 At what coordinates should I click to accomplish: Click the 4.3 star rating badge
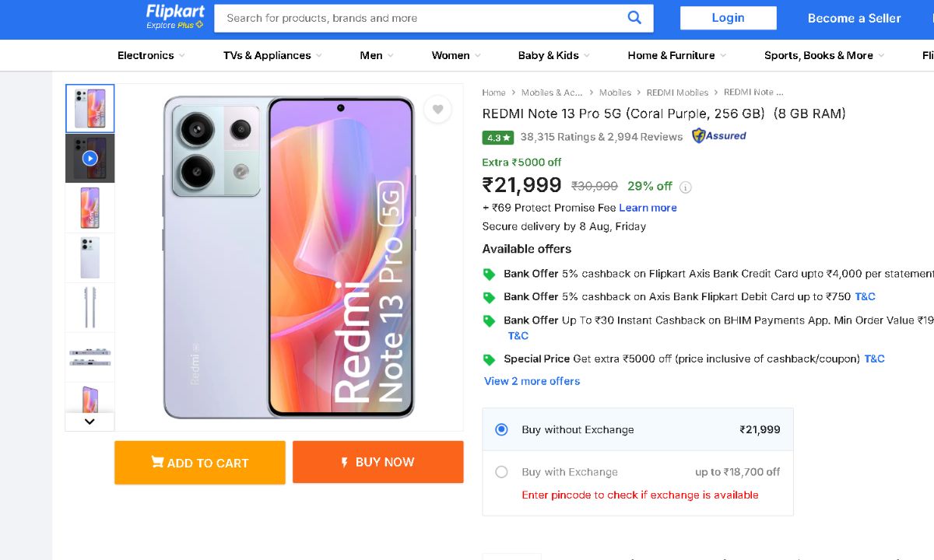[x=498, y=138]
